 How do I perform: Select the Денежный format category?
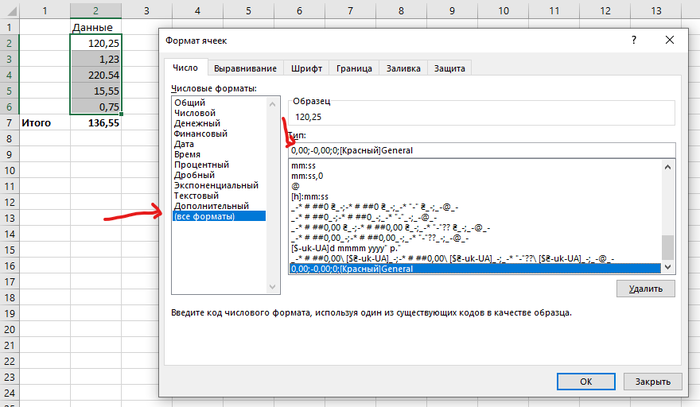tap(197, 123)
